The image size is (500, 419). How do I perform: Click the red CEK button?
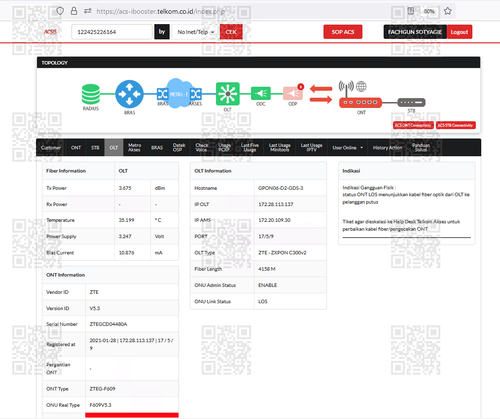(x=231, y=32)
